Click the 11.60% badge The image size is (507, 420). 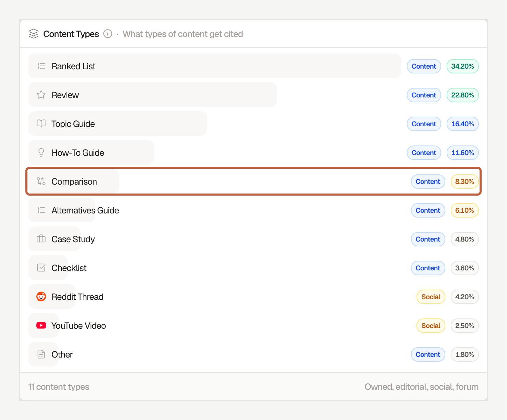click(x=463, y=153)
